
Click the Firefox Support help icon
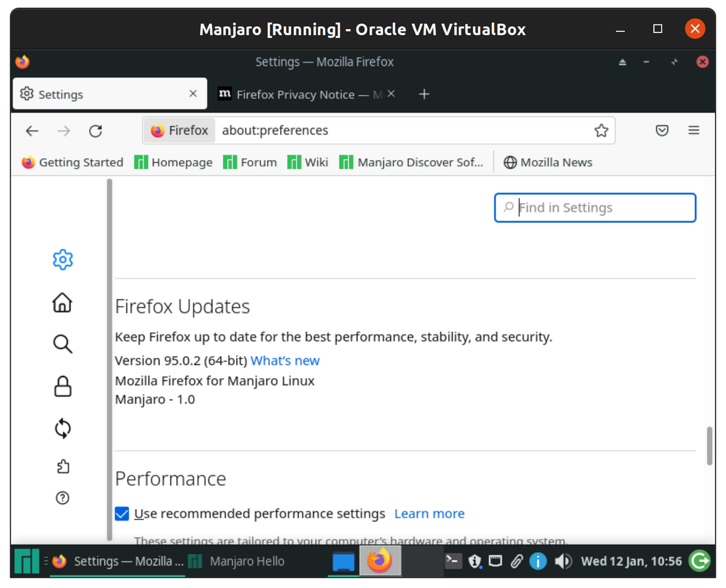coord(62,498)
